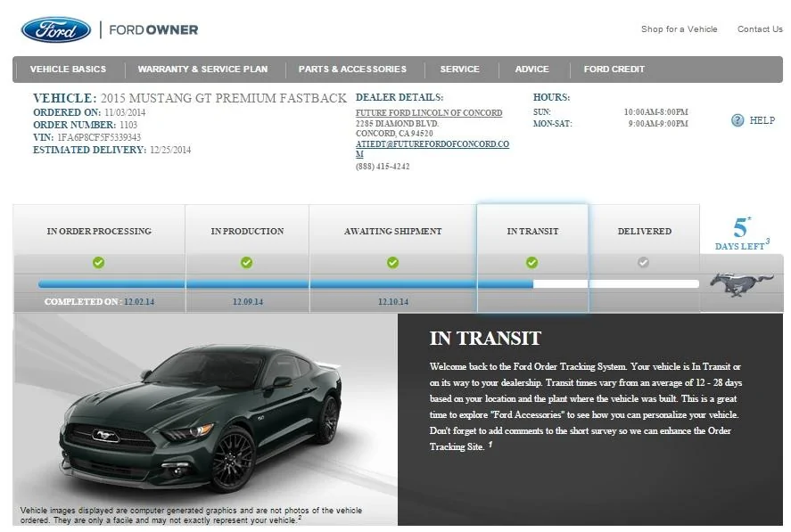Click the Contact Us link
This screenshot has height=532, width=791.
tap(760, 29)
